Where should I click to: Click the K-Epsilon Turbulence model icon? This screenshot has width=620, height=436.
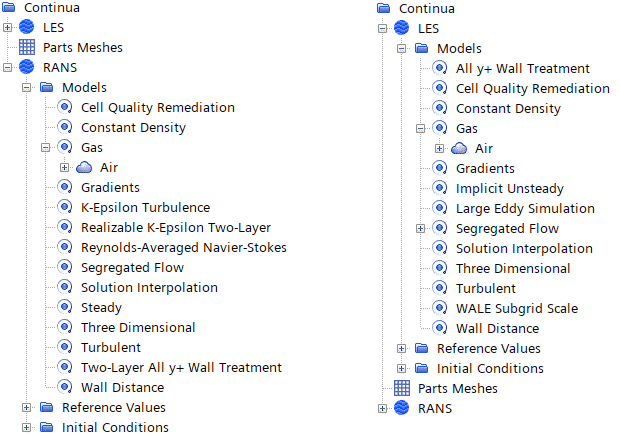point(65,207)
